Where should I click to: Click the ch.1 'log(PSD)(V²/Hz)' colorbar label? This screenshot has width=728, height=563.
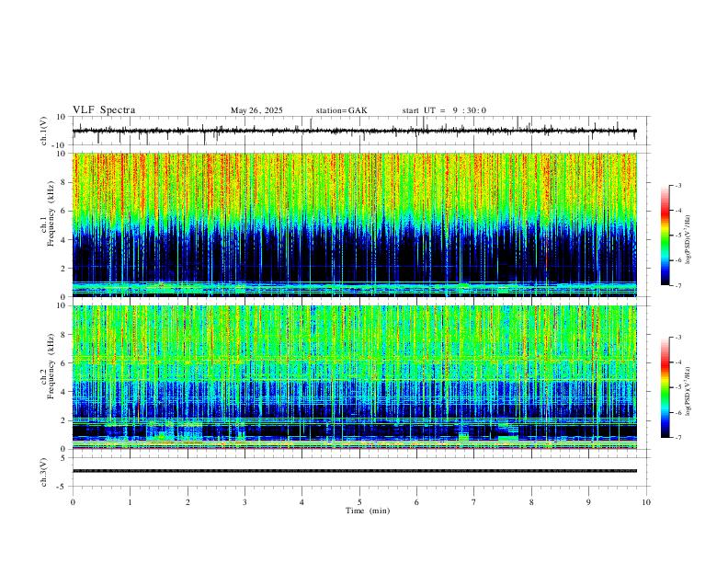point(688,240)
